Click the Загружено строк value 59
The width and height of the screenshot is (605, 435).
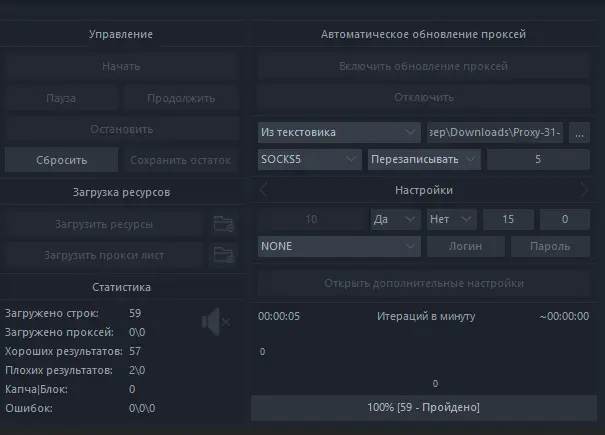[x=135, y=313]
